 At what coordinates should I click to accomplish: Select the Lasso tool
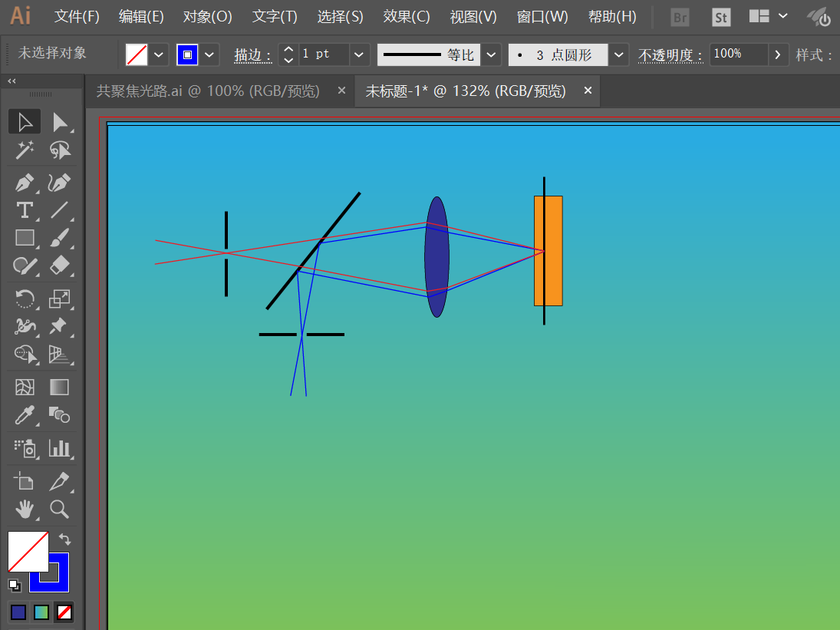click(x=60, y=150)
